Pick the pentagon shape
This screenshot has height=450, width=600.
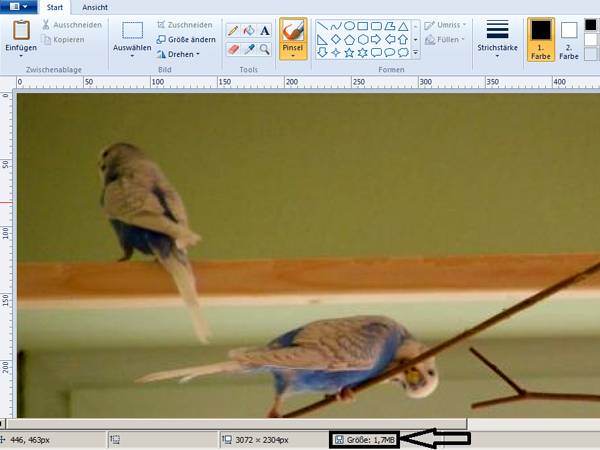pyautogui.click(x=349, y=39)
